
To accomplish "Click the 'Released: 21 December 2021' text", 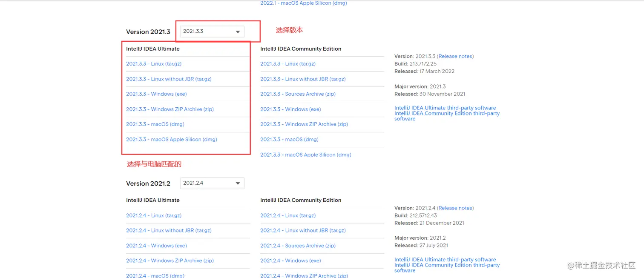I will click(429, 223).
